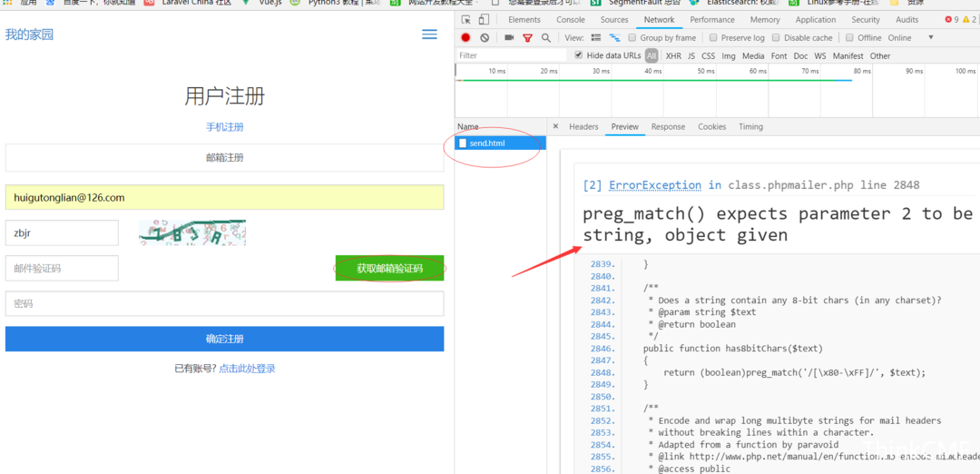Enable Preserve log checkbox
The width and height of the screenshot is (980, 474).
click(x=713, y=37)
